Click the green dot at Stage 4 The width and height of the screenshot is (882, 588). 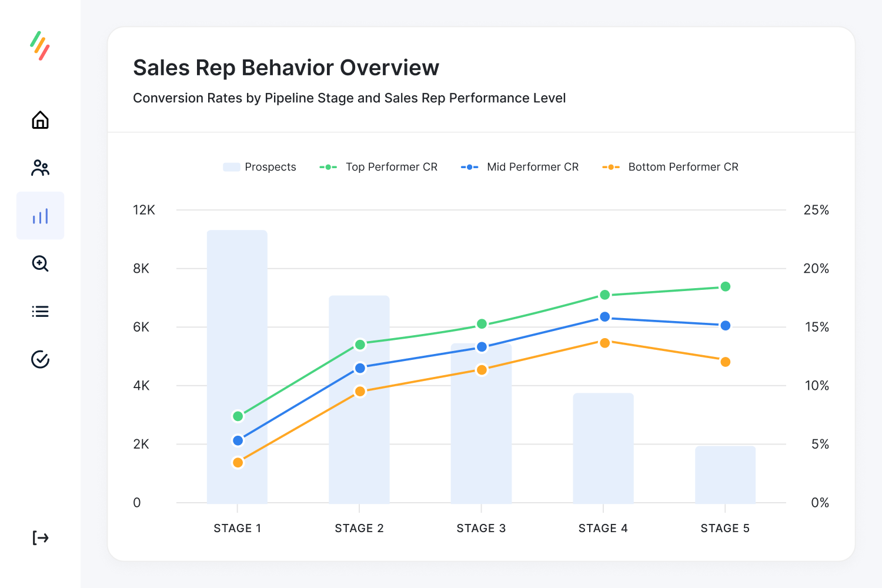(x=603, y=295)
